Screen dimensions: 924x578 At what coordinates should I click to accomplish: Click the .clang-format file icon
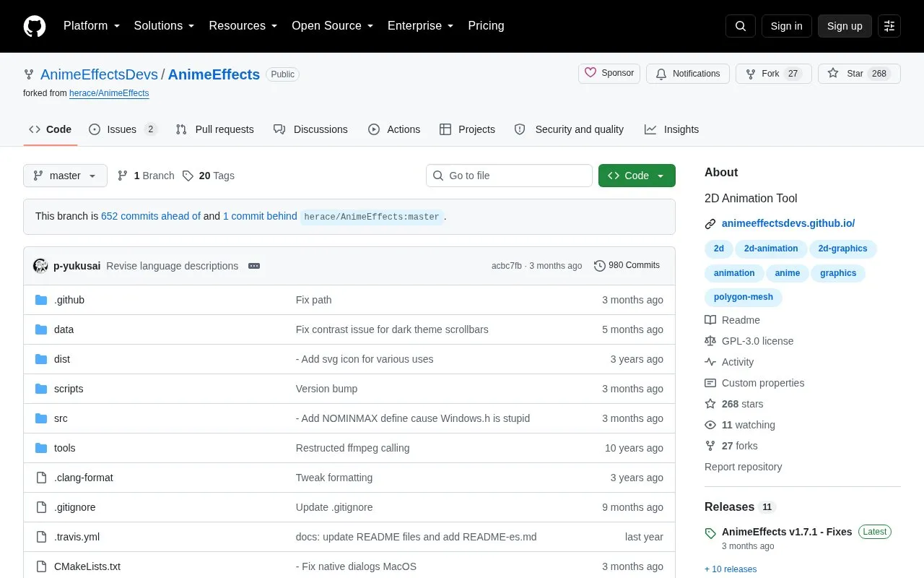pos(41,478)
